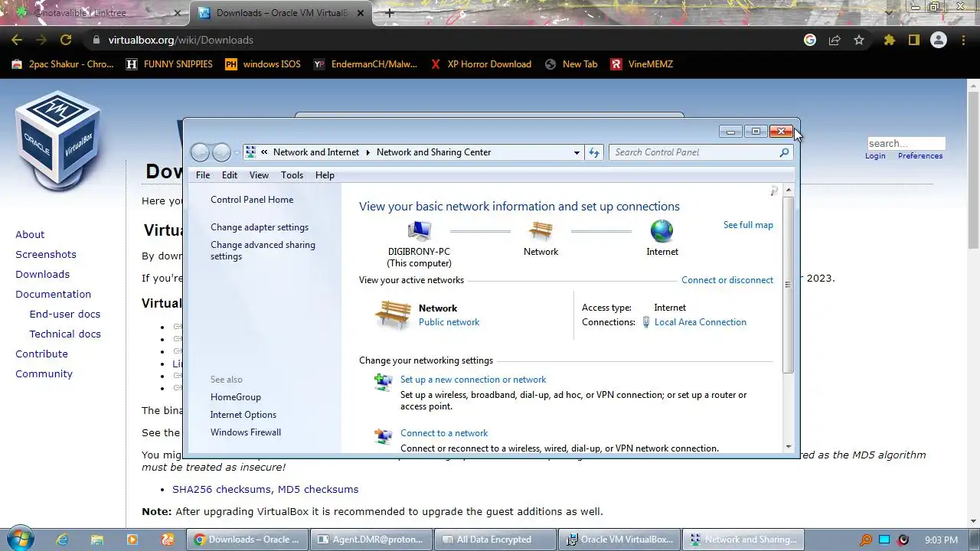Go forward in the Control Panel window
Screen dimensions: 980x551
pos(221,152)
